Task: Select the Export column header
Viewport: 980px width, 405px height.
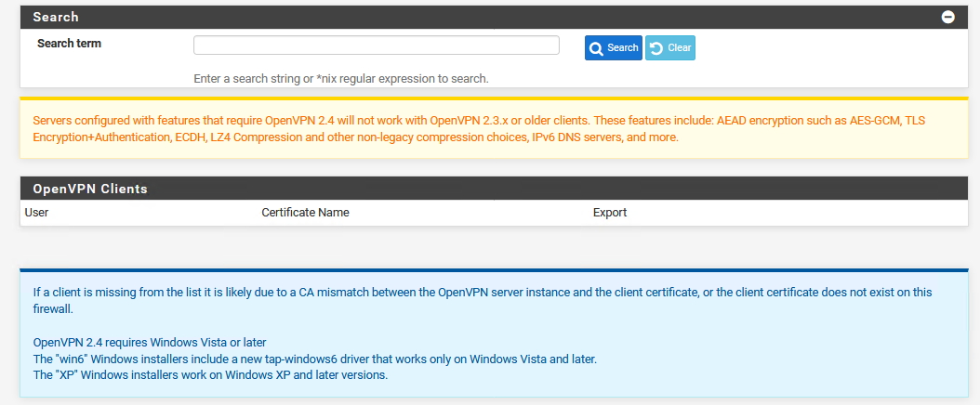Action: [609, 212]
